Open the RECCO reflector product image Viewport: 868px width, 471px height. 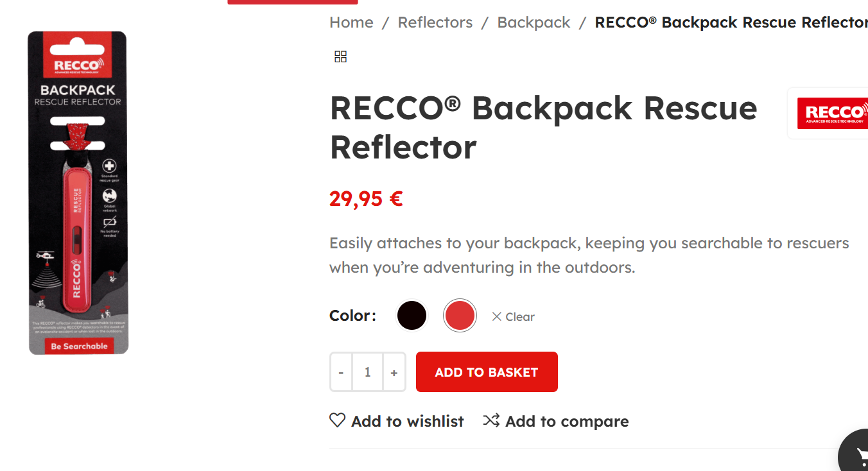click(x=78, y=193)
